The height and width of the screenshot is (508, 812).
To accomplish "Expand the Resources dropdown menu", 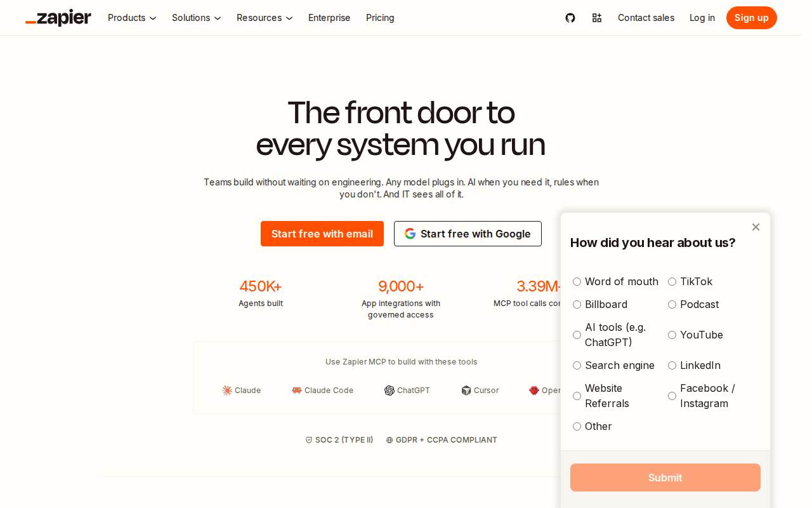I will click(265, 18).
